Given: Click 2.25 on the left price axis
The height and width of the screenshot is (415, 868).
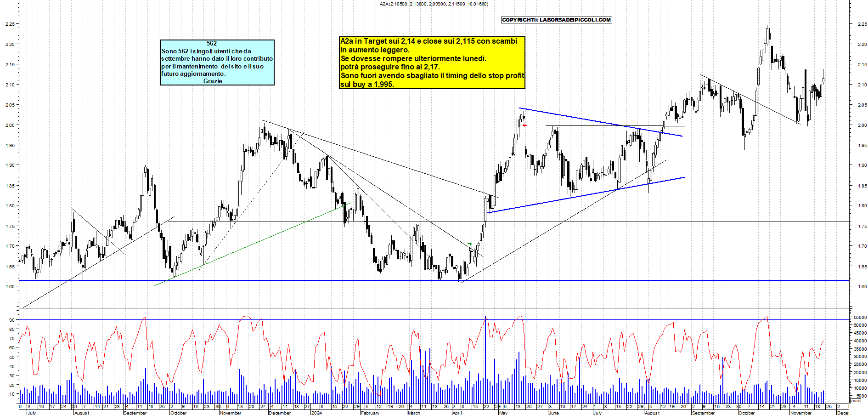Looking at the screenshot, I should 10,24.
